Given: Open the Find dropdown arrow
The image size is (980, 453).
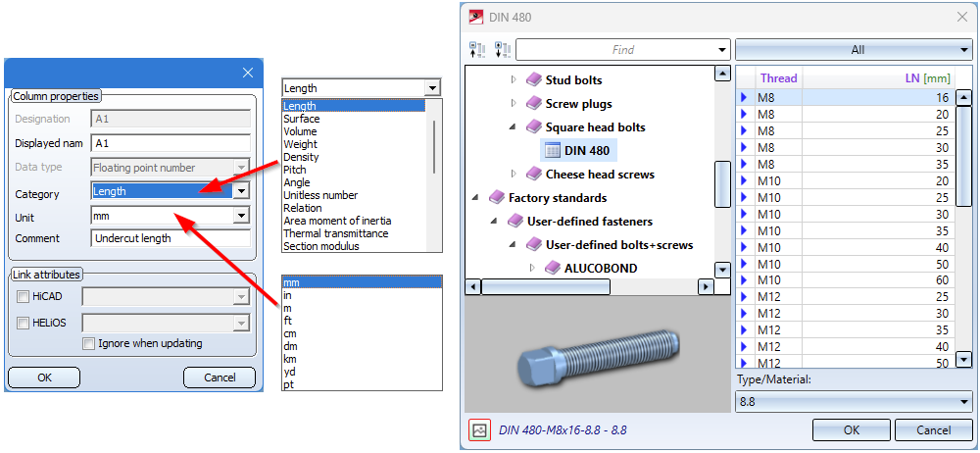Looking at the screenshot, I should 722,49.
